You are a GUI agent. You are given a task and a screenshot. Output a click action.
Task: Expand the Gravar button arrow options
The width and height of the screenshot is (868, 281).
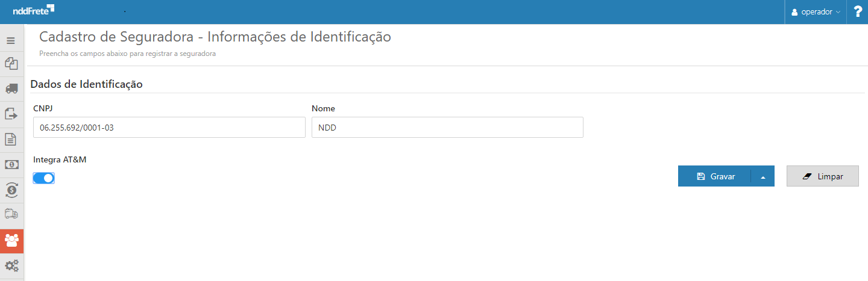click(763, 177)
